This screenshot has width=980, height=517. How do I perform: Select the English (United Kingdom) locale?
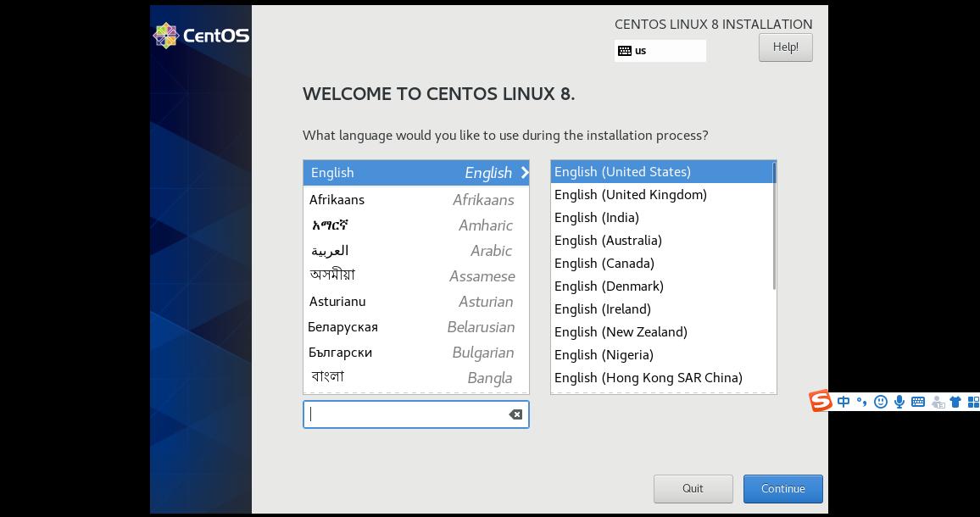tap(630, 195)
